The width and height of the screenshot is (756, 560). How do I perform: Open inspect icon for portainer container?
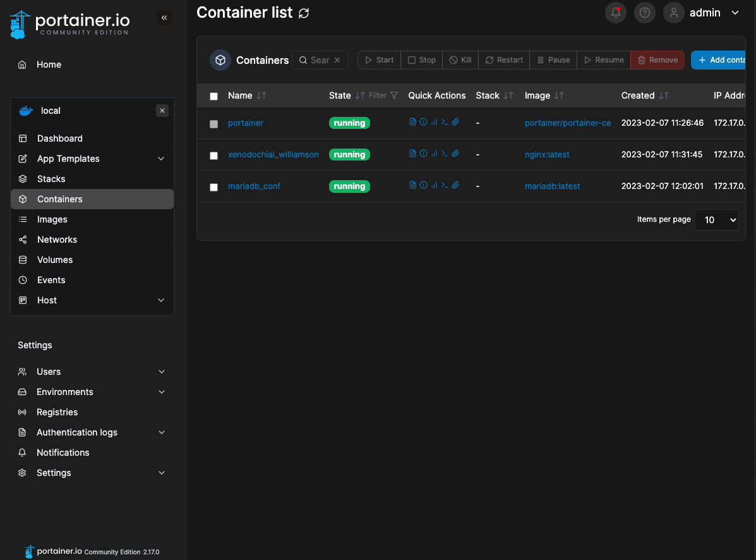point(423,121)
